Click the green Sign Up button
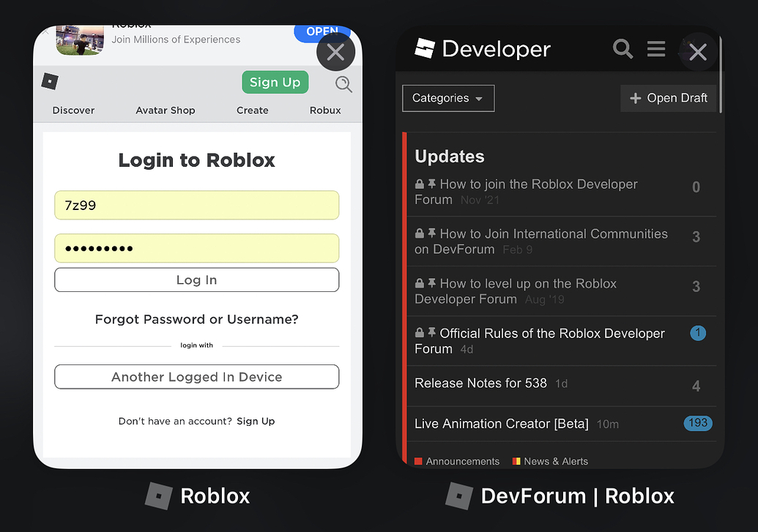 pos(275,82)
